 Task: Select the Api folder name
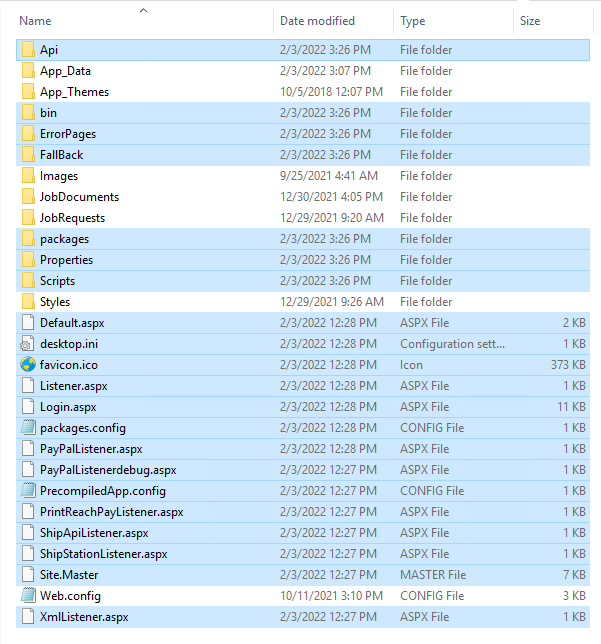49,50
